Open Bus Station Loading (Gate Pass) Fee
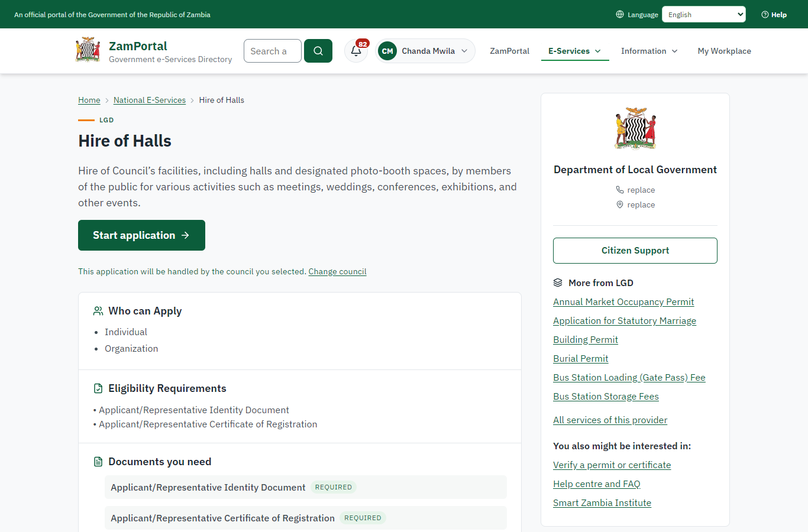This screenshot has width=808, height=532. click(629, 378)
